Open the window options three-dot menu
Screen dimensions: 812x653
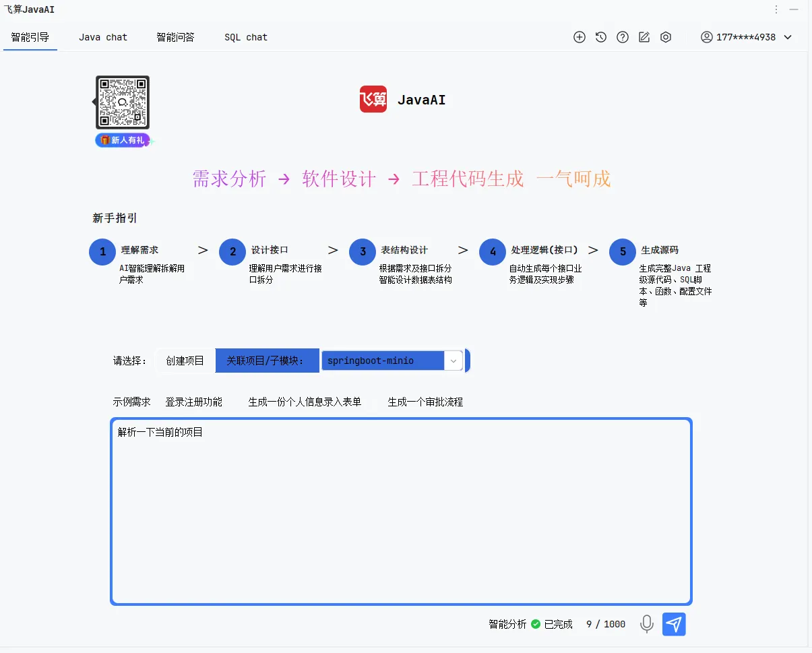tap(776, 9)
